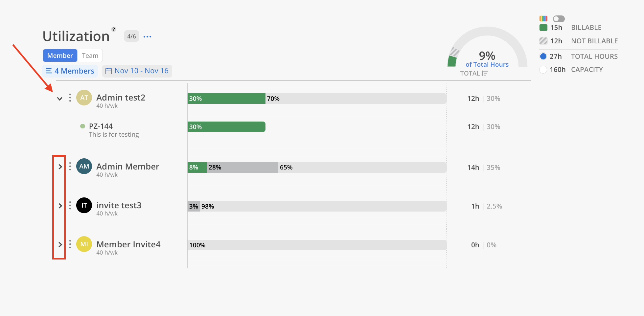Open the 4 Members filter

(x=70, y=71)
